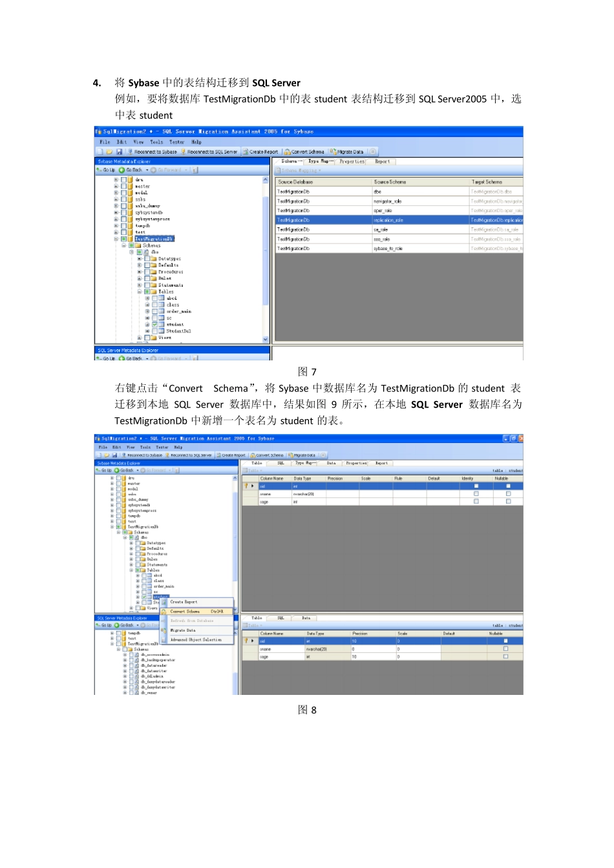Click Go Back in Figure 7 Sybase explorer
Viewport: 614px width, 868px height.
coord(131,170)
